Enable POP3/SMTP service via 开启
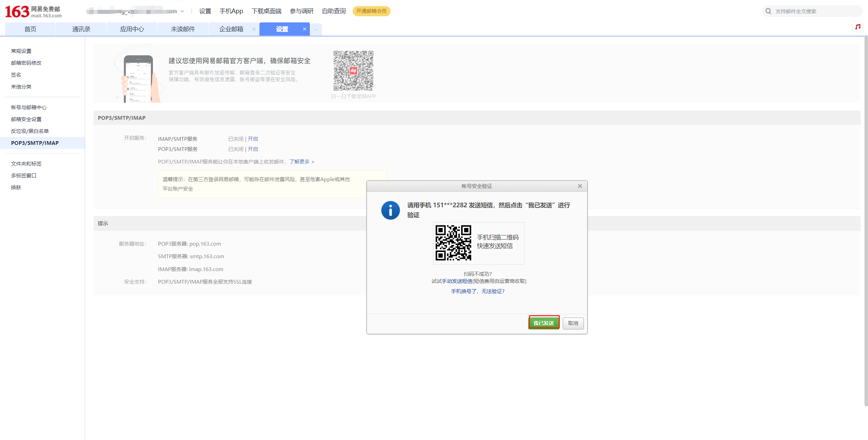 (x=253, y=149)
